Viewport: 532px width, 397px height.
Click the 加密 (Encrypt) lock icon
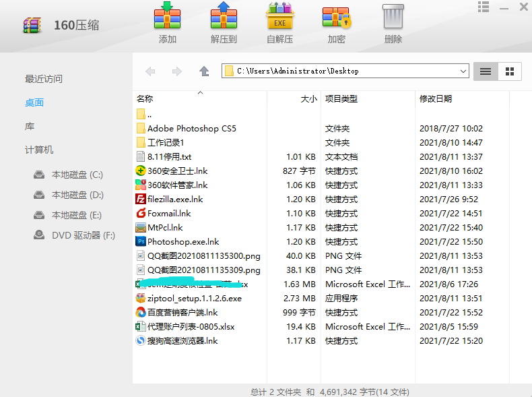point(337,17)
